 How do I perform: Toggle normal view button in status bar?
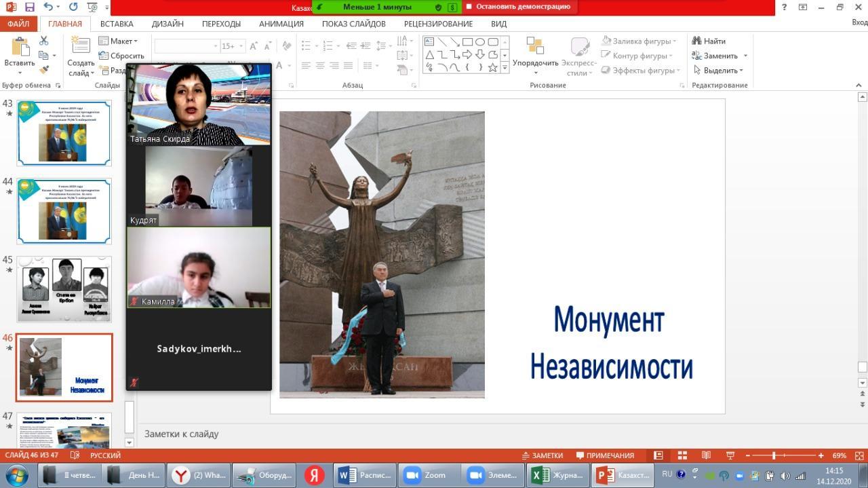[x=658, y=455]
